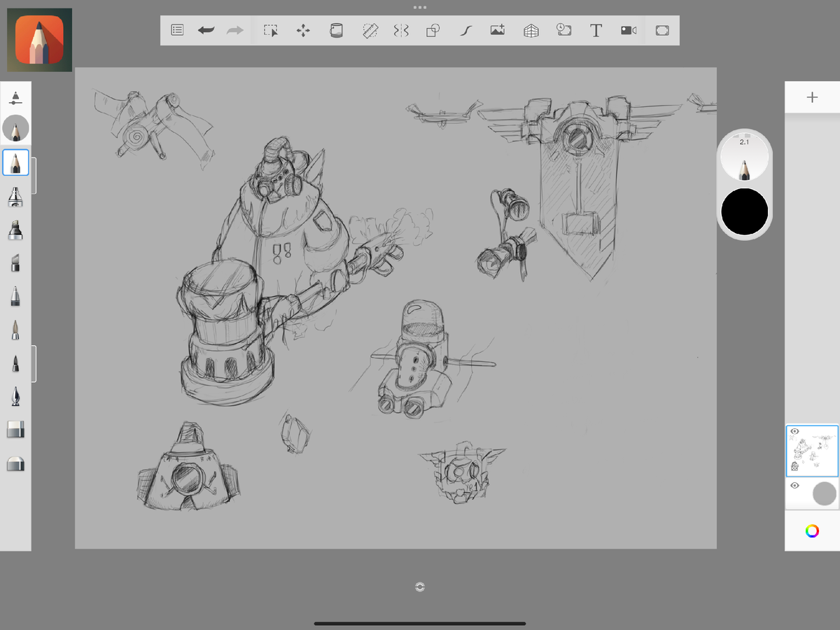The width and height of the screenshot is (840, 630).
Task: Undo the last stroke
Action: tap(206, 30)
